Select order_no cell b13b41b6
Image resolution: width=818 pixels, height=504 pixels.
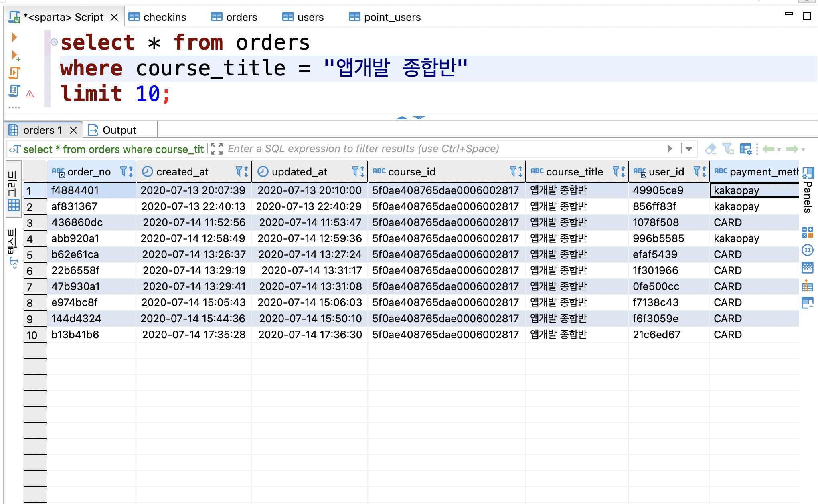[x=92, y=335]
